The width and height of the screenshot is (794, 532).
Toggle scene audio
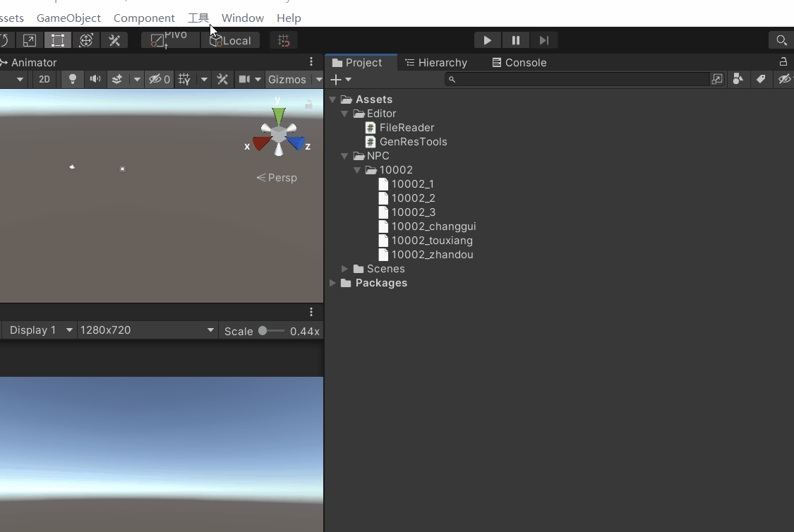click(x=95, y=80)
